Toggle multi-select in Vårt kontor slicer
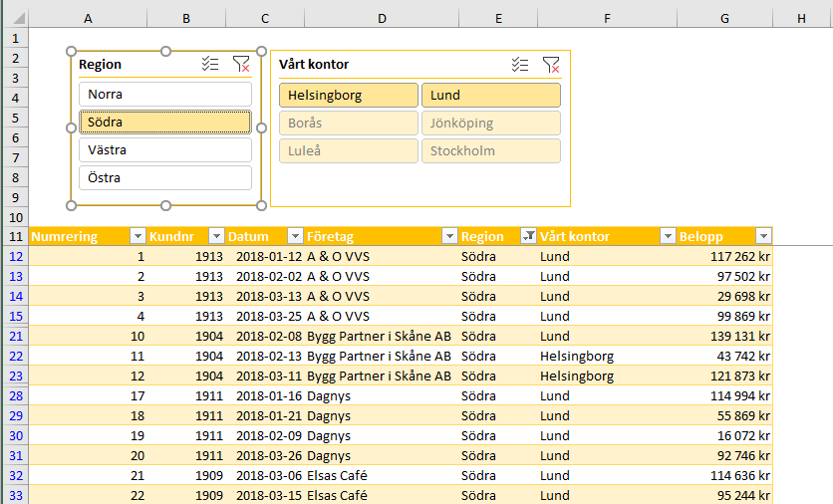Screen dimensions: 833x504 coord(520,65)
